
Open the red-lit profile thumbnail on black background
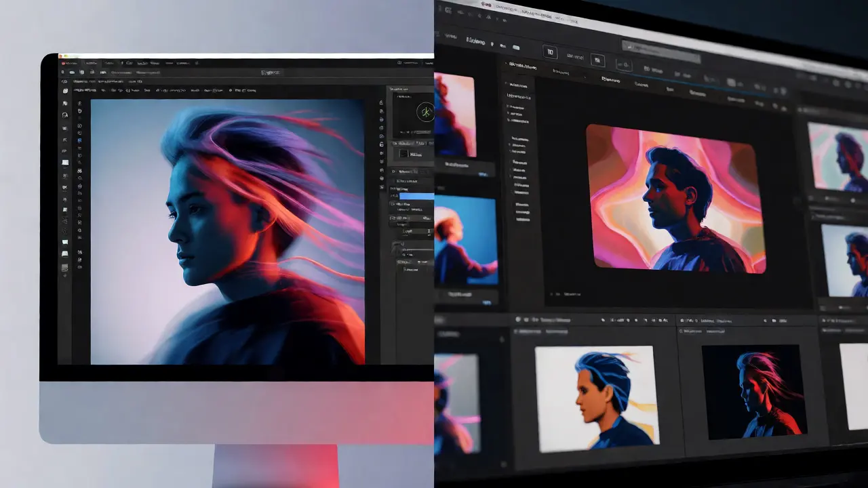(753, 392)
